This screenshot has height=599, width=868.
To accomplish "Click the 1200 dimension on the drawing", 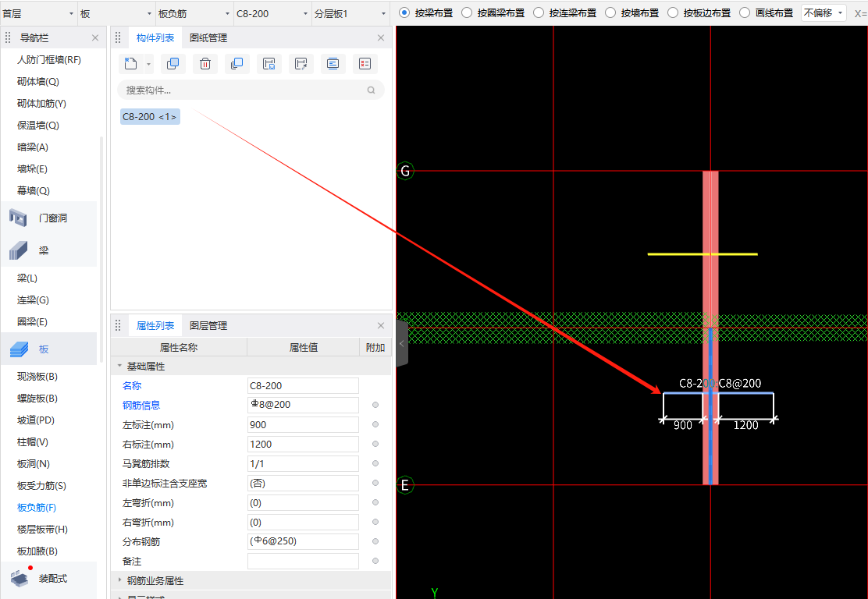I will tap(745, 425).
